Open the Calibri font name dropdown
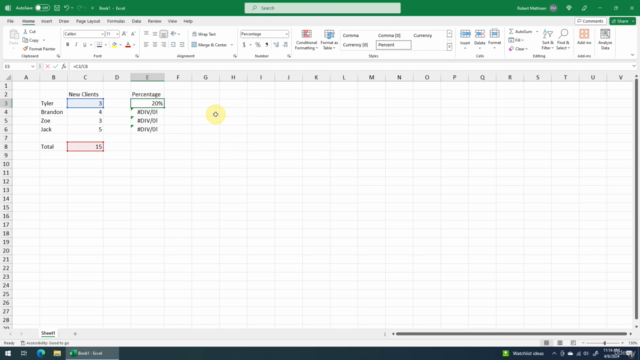The width and height of the screenshot is (640, 360). [x=102, y=34]
